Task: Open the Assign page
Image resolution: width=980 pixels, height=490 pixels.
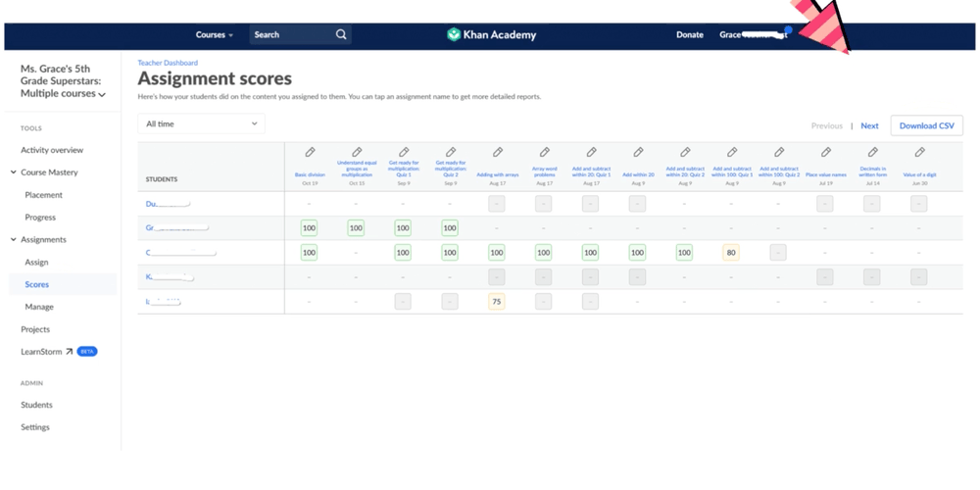Action: click(36, 263)
